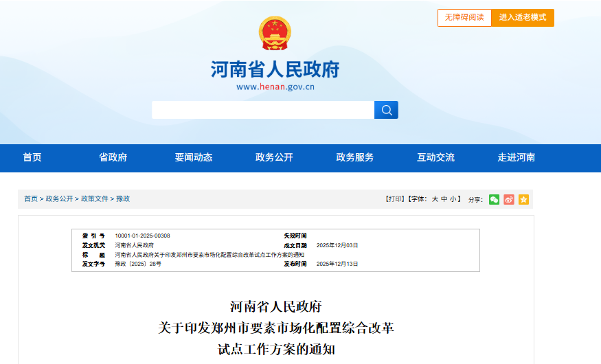Focus the site search input field
Screen dimensions: 601x364
tap(262, 110)
